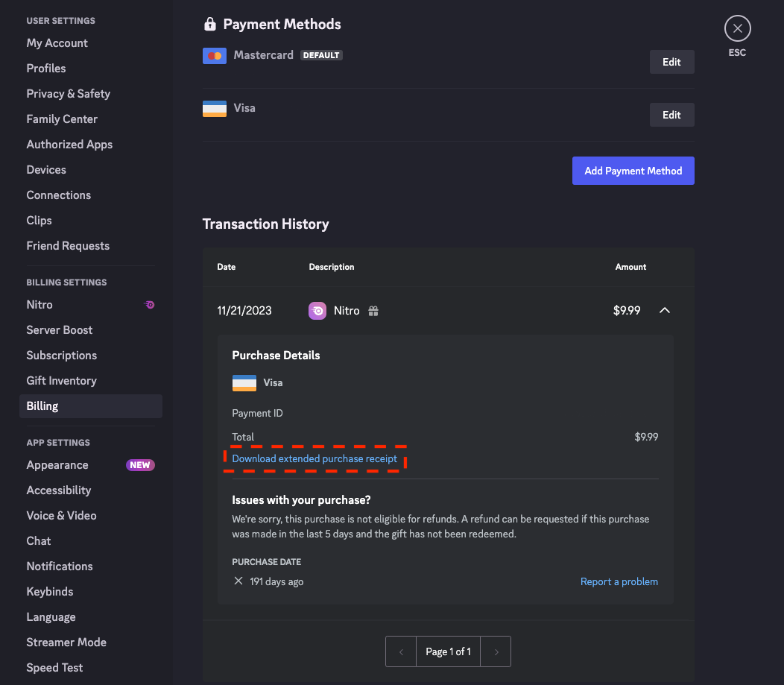
Task: Click the $9.99 amount in transaction row
Action: point(627,311)
